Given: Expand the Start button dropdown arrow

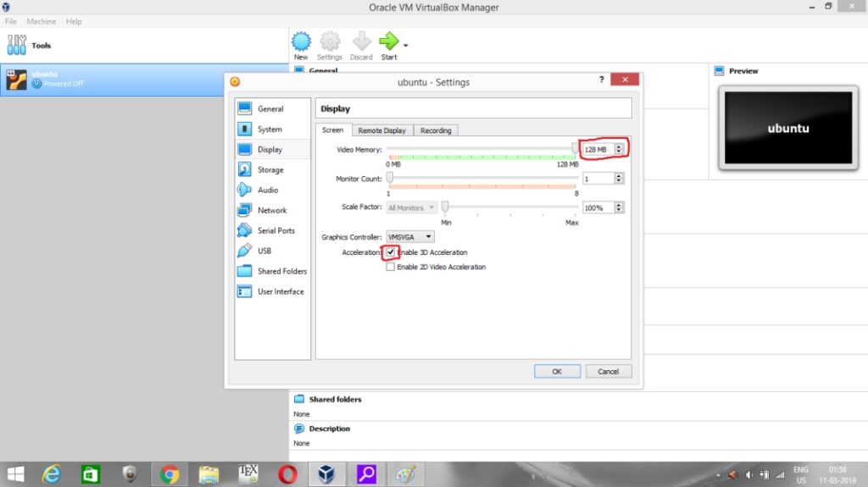Looking at the screenshot, I should pos(406,46).
